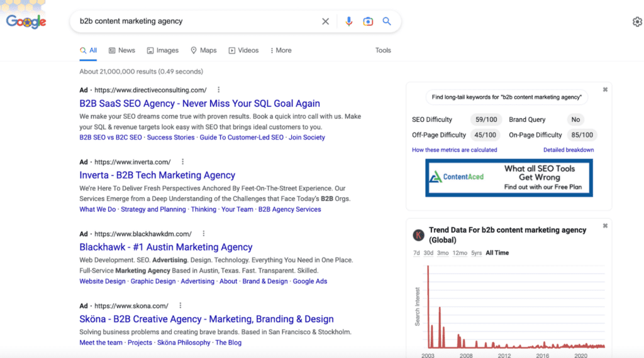Click Advertising sitelink under Blackhawk

click(197, 281)
